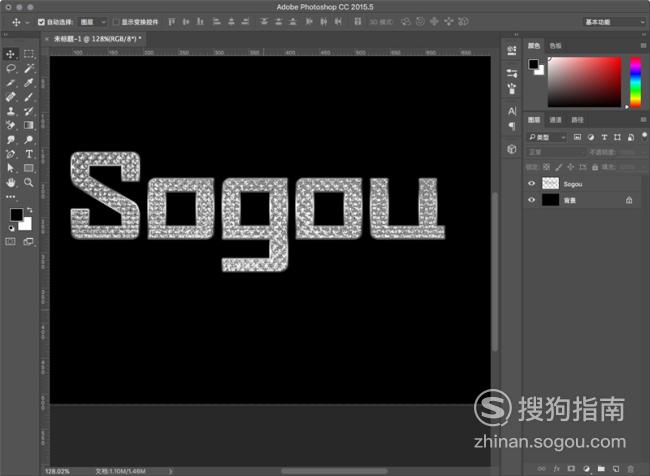Select the Hand tool
Image resolution: width=650 pixels, height=476 pixels.
pyautogui.click(x=11, y=182)
